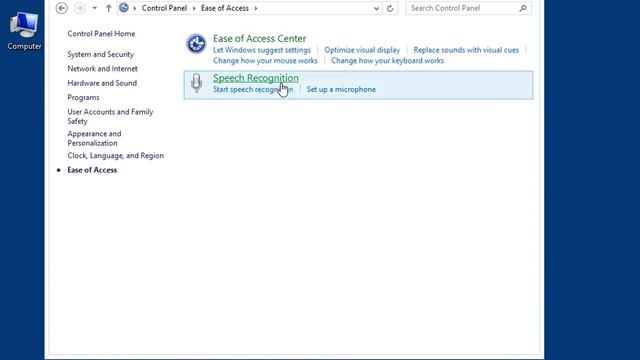Select Ease of Access in sidebar
Viewport: 640px width, 360px height.
(92, 170)
